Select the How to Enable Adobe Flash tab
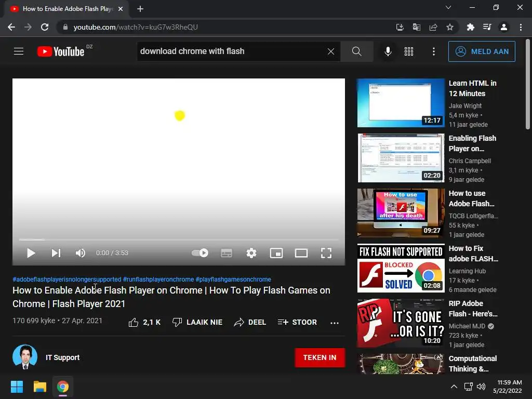532x399 pixels. [66, 9]
